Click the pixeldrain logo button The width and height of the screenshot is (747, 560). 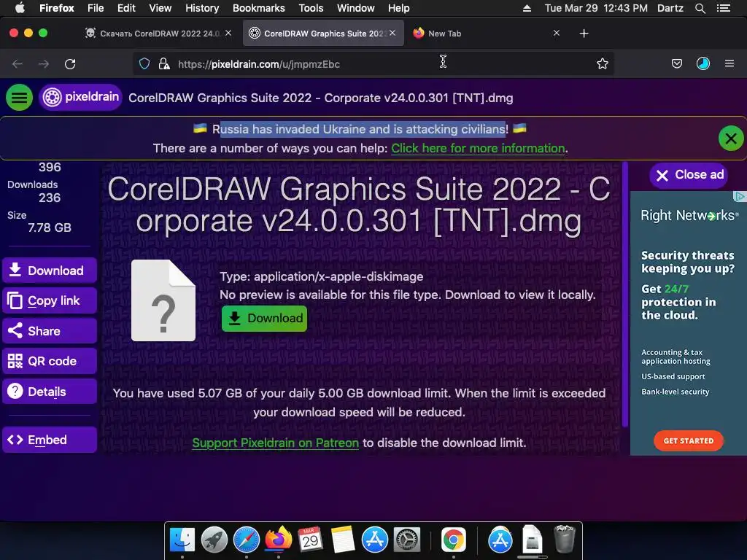80,97
